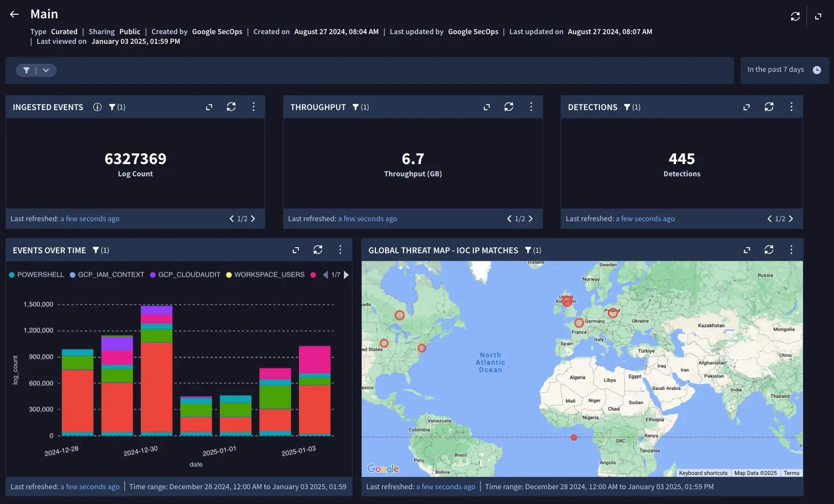The image size is (834, 504).
Task: Open the Events Over Time options menu
Action: (x=340, y=250)
